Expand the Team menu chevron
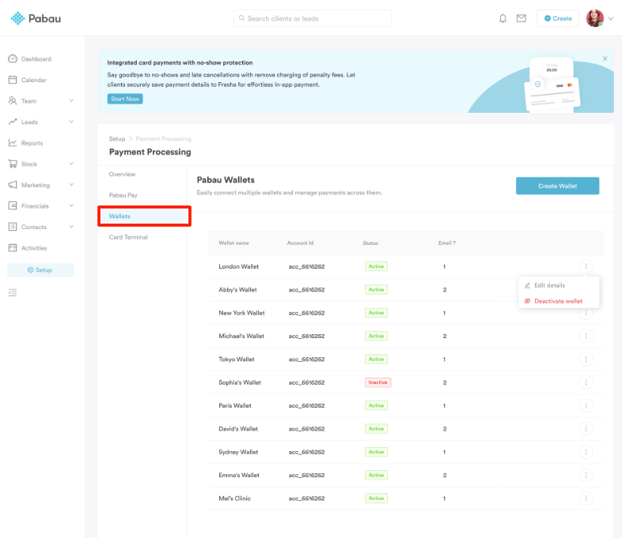The width and height of the screenshot is (622, 538). [x=71, y=101]
